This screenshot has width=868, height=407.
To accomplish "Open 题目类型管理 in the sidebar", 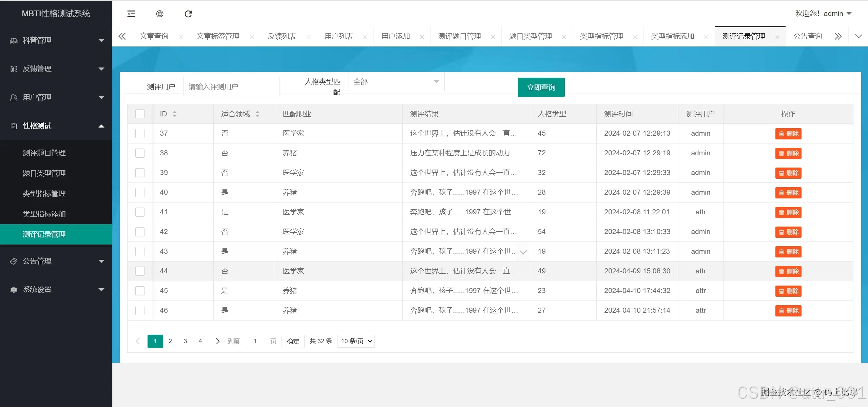I will [56, 173].
